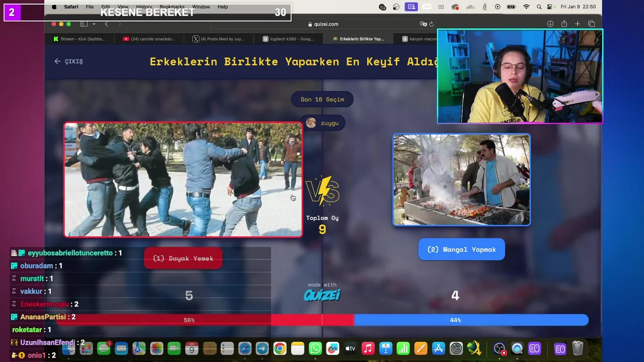This screenshot has width=644, height=362.
Task: Open Trash from the Dock
Action: [578, 348]
